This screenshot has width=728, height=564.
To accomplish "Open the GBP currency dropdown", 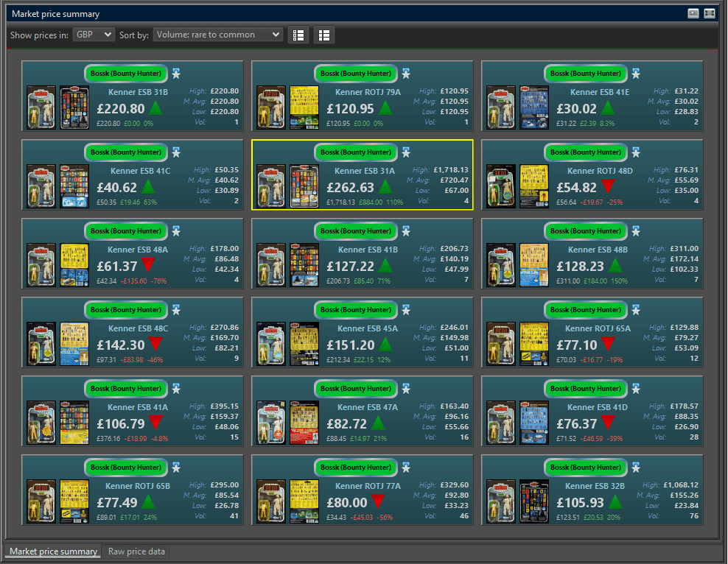I will tap(94, 35).
